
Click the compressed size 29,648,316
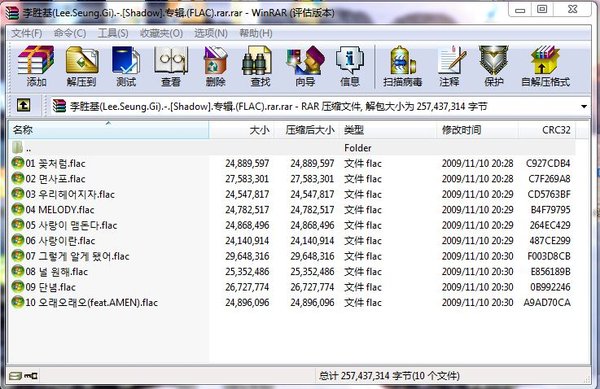[312, 256]
